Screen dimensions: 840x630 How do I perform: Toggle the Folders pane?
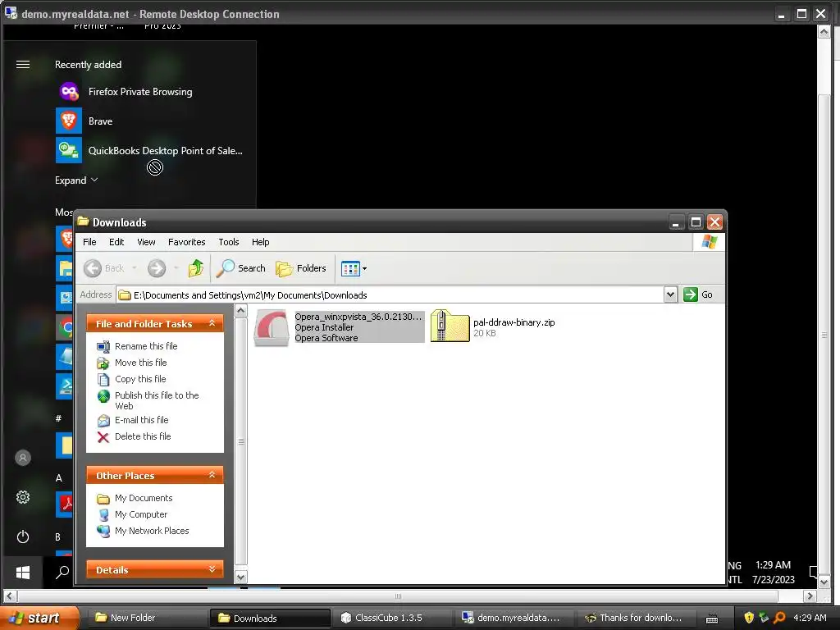[x=301, y=268]
